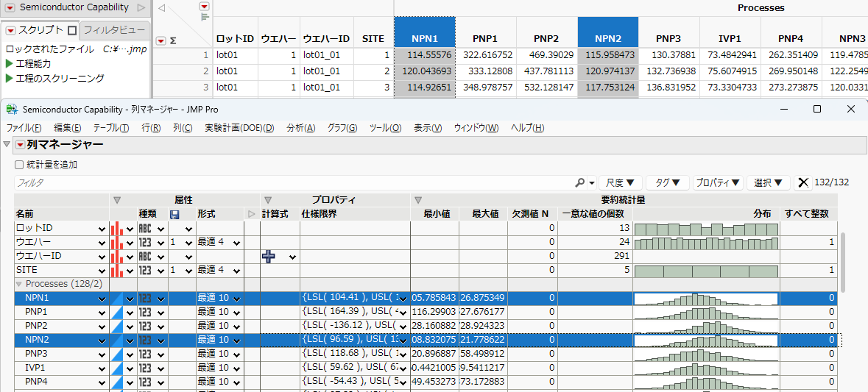Click the continuous blue triangle icon for PNP2
The height and width of the screenshot is (392, 868).
point(117,327)
